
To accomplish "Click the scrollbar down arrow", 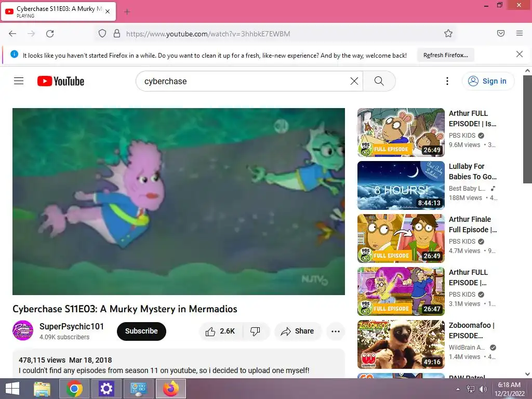I will pos(527,374).
